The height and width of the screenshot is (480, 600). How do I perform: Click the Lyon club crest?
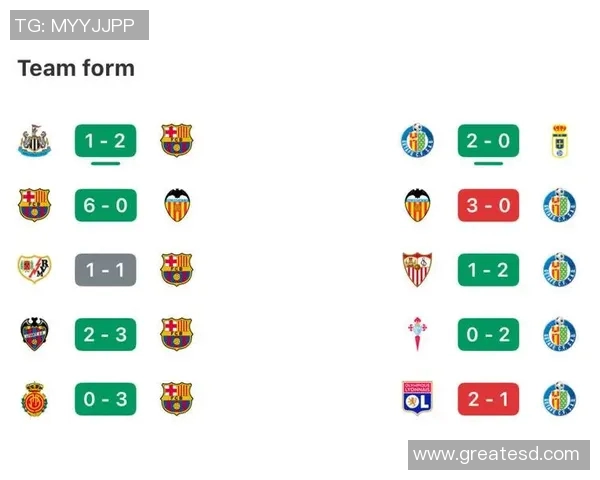tap(417, 399)
